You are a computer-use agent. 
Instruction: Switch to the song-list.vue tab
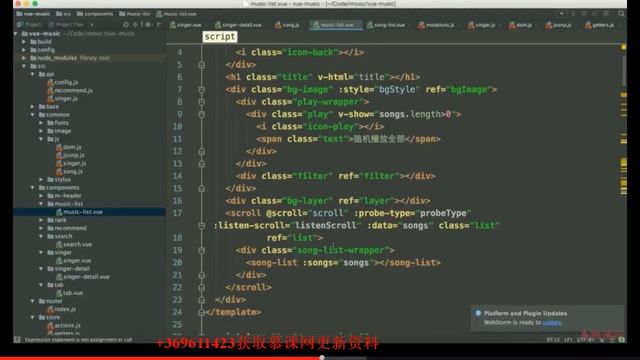(387, 25)
